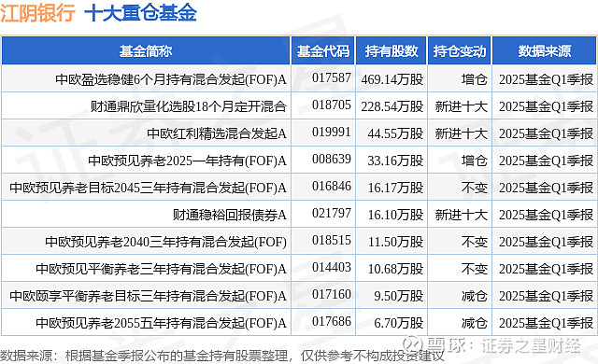Select fund 中欧预见养老2040三年持有混合发起(FOF)
This screenshot has width=598, height=364.
[x=166, y=242]
